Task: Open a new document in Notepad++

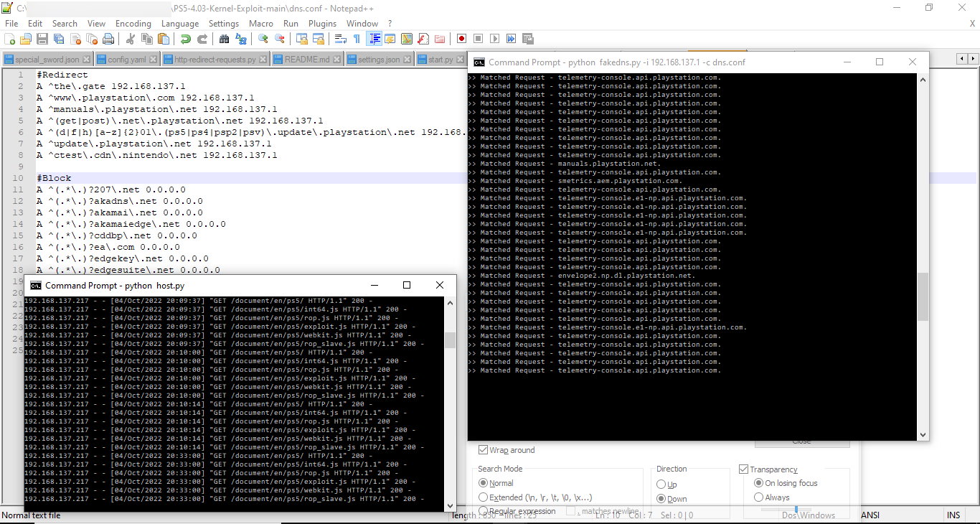Action: coord(9,38)
